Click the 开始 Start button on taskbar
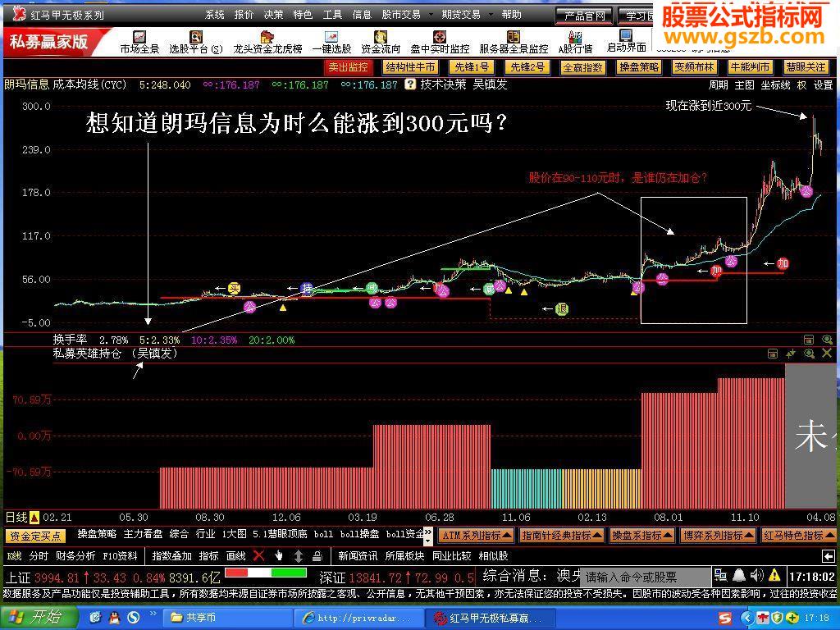This screenshot has width=840, height=630. (x=38, y=617)
